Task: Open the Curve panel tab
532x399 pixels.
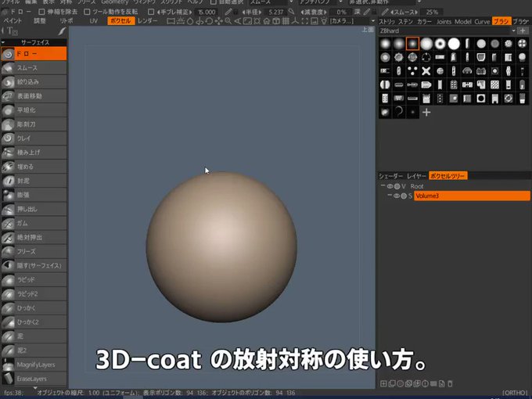Action: click(x=482, y=21)
